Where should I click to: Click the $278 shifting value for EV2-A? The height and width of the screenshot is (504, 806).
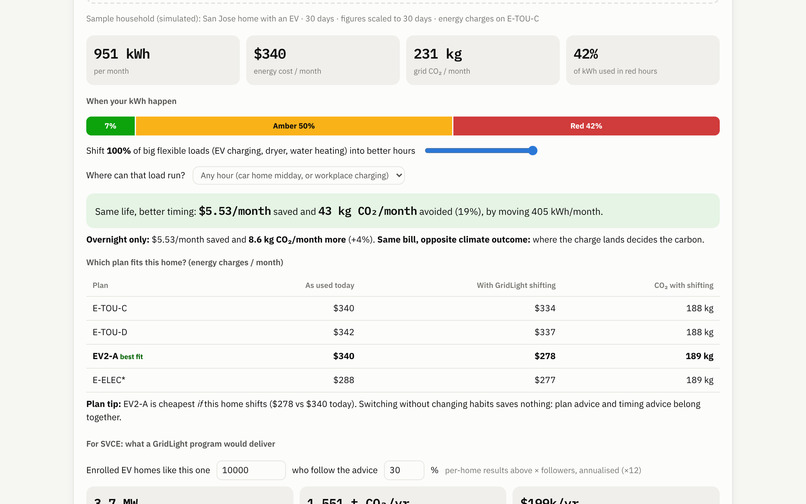tap(545, 356)
